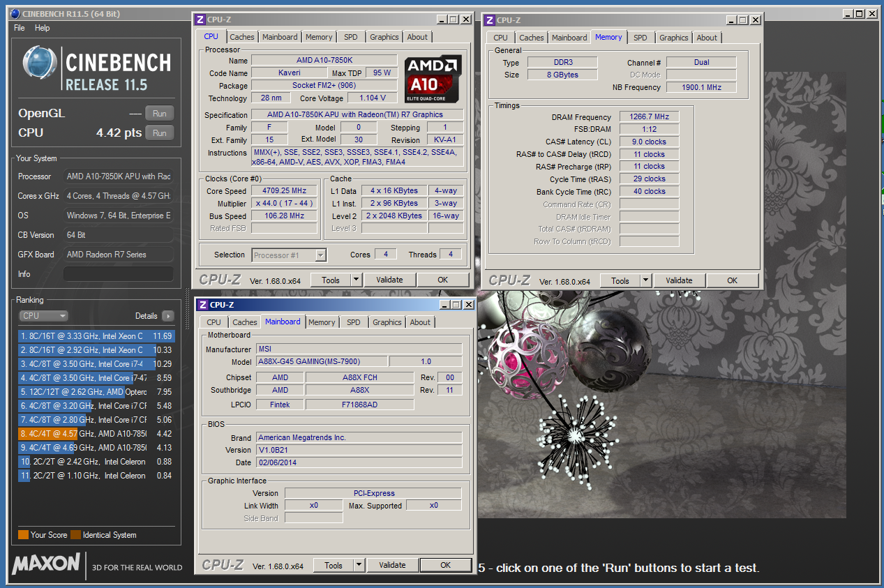Click Validate in the CPU window

click(x=389, y=280)
